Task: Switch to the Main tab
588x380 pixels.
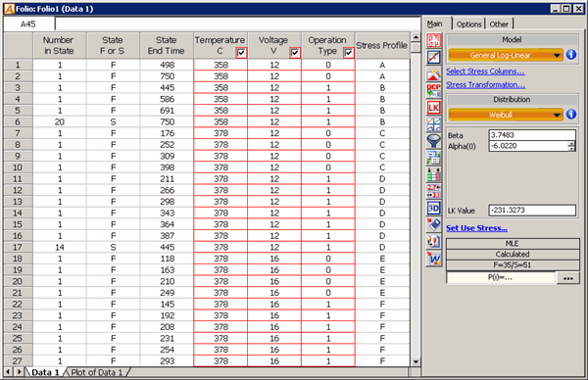Action: 434,24
